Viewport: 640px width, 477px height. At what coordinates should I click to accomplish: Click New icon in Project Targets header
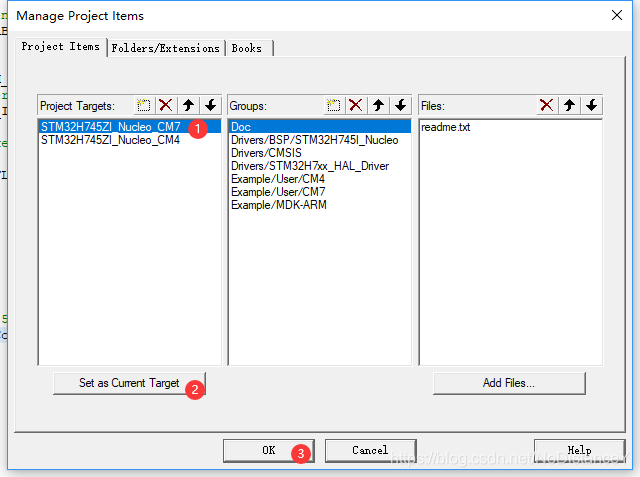pyautogui.click(x=144, y=105)
